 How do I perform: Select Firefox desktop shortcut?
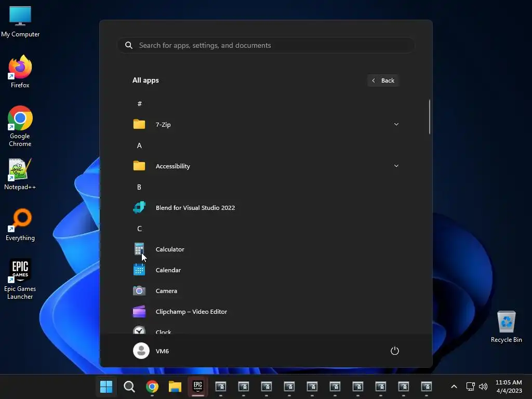point(20,72)
